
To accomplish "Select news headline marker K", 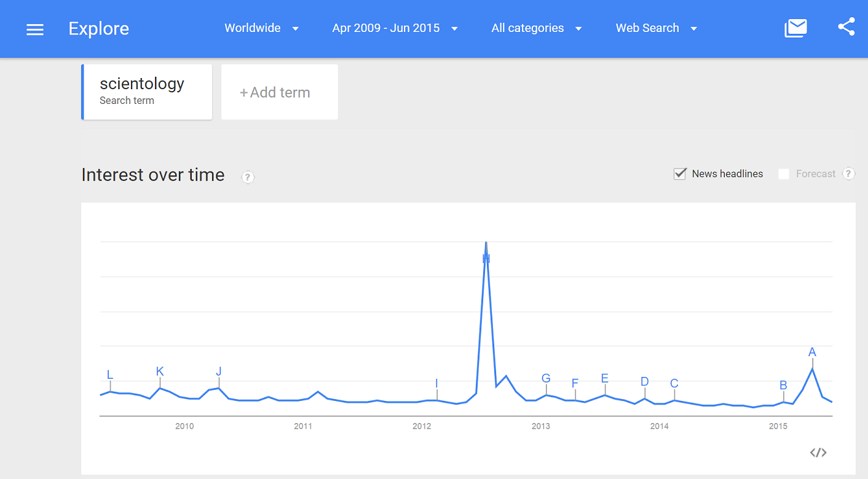I will [160, 371].
